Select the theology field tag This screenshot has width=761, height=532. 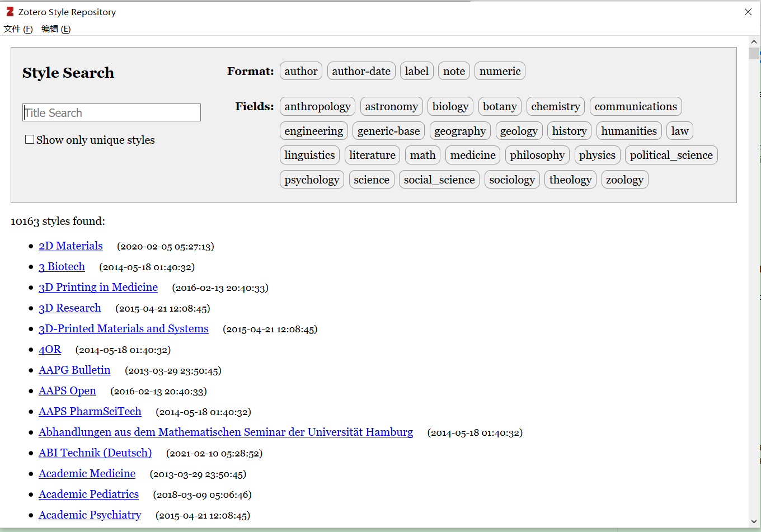(x=570, y=180)
